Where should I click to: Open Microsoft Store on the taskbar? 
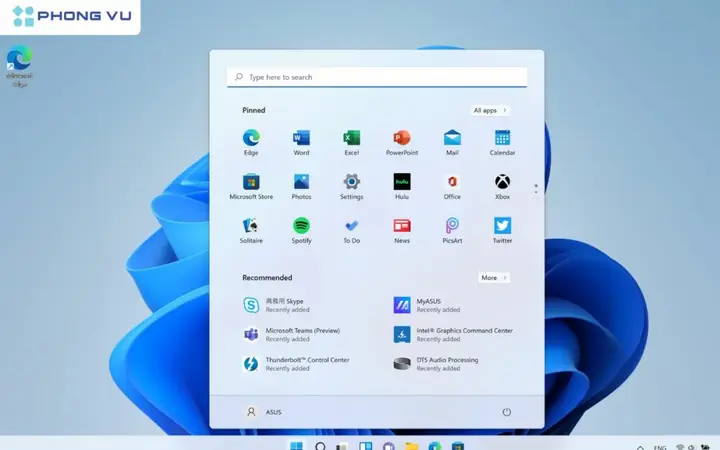(x=457, y=445)
